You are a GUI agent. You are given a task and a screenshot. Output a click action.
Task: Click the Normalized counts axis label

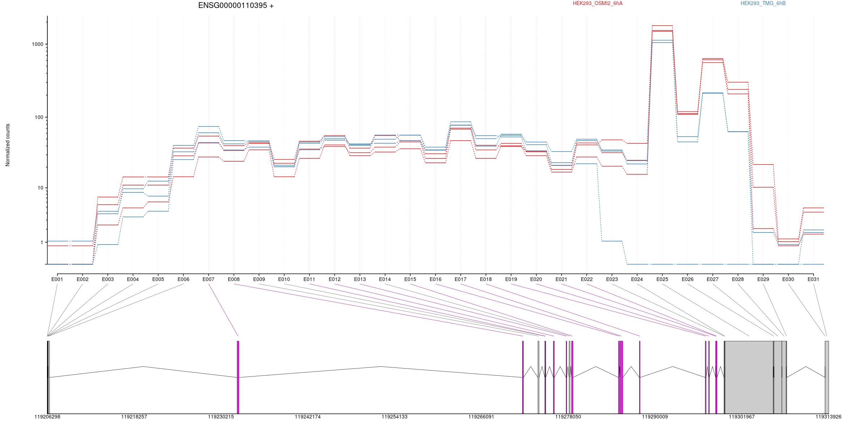[x=8, y=145]
